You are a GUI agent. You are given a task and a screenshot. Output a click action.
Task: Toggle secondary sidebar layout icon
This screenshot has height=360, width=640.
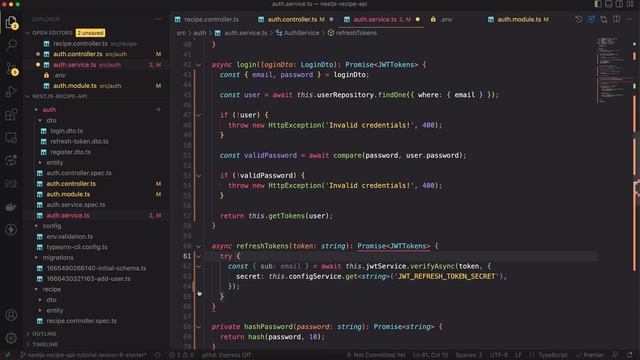619,4
